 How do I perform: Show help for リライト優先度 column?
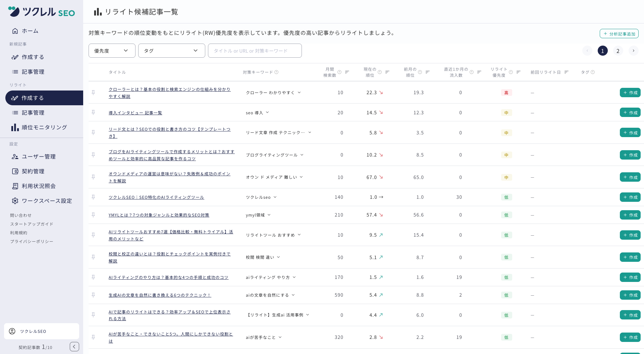point(511,72)
